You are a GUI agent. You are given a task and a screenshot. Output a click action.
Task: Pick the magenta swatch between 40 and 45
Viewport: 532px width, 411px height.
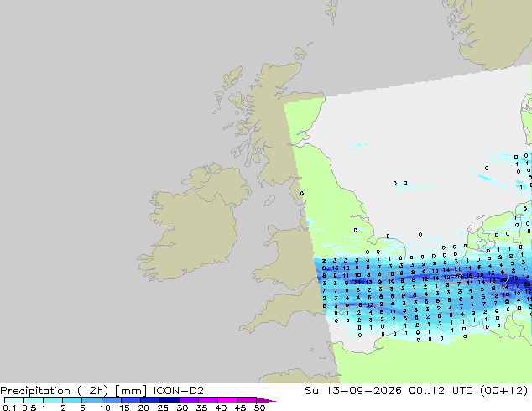pos(227,400)
